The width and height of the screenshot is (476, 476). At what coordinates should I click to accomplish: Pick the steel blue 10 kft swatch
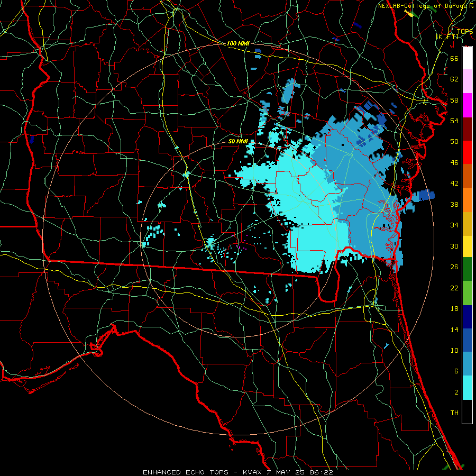click(x=467, y=364)
